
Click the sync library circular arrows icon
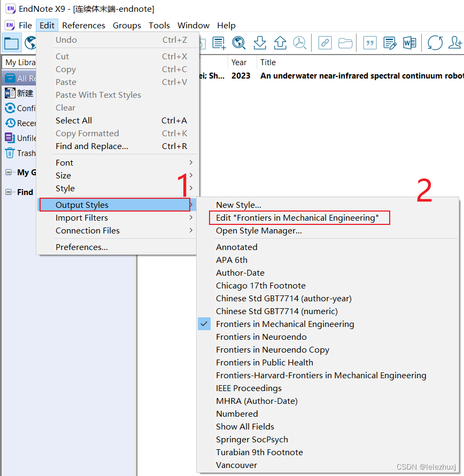pyautogui.click(x=435, y=43)
